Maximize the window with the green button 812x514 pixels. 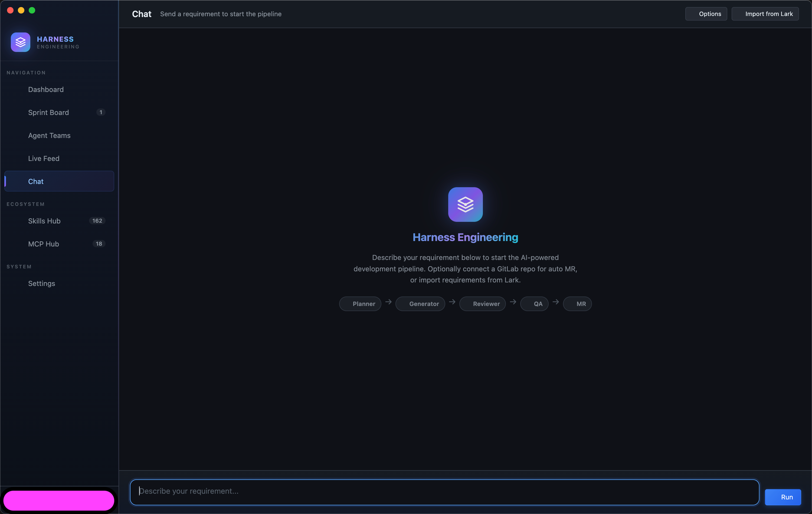(x=32, y=10)
